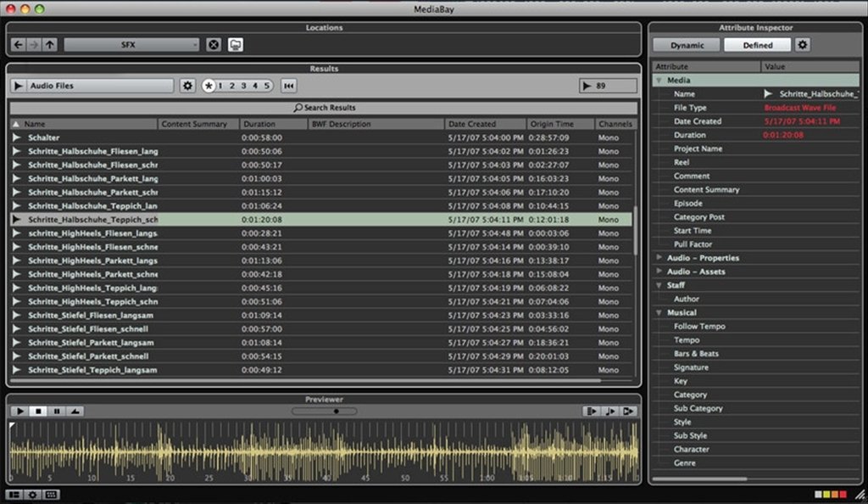Sort by Date Created column header
Screen dimensions: 868x504
click(485, 124)
